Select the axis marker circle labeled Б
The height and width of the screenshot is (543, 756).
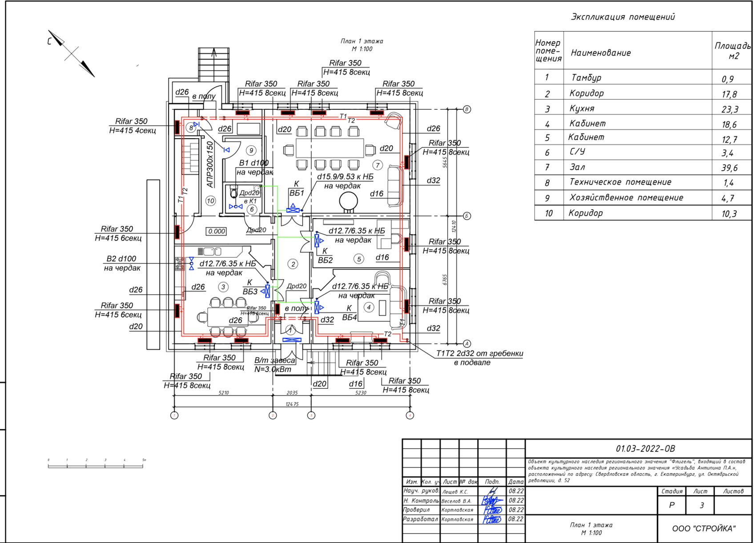click(x=467, y=216)
